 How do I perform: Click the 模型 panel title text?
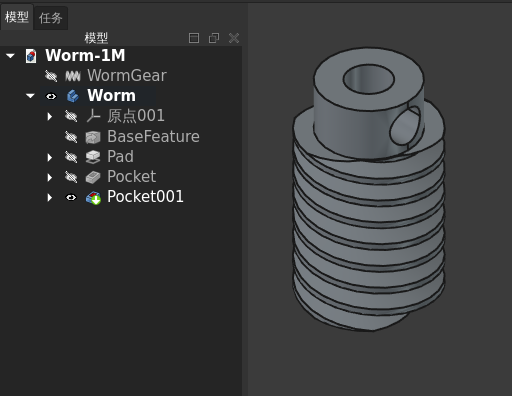pyautogui.click(x=96, y=38)
